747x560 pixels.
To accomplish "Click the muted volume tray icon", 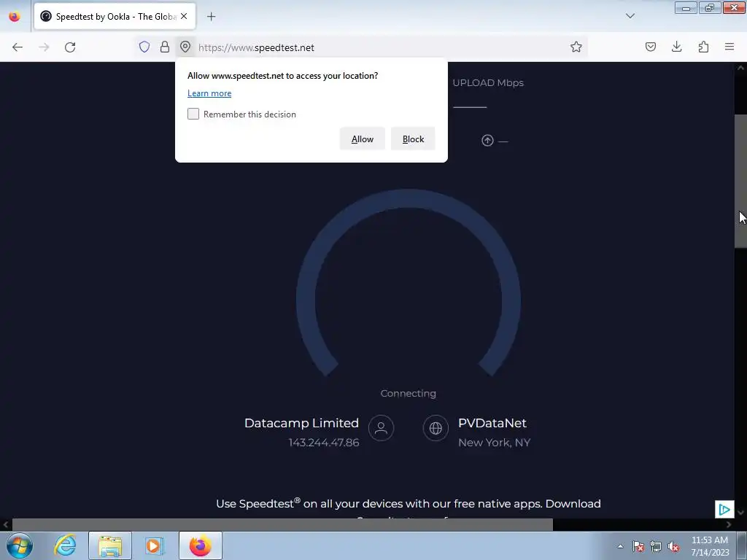I will pyautogui.click(x=673, y=546).
